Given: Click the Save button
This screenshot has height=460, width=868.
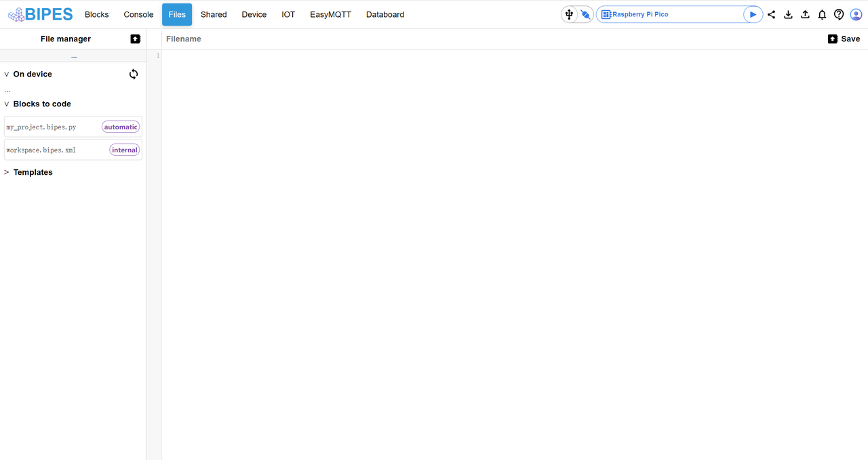Looking at the screenshot, I should coord(844,39).
